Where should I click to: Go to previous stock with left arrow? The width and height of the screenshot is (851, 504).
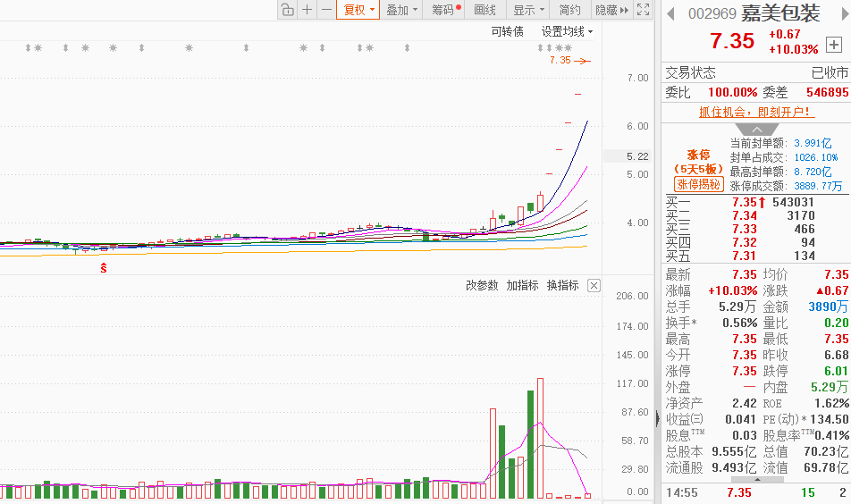670,13
